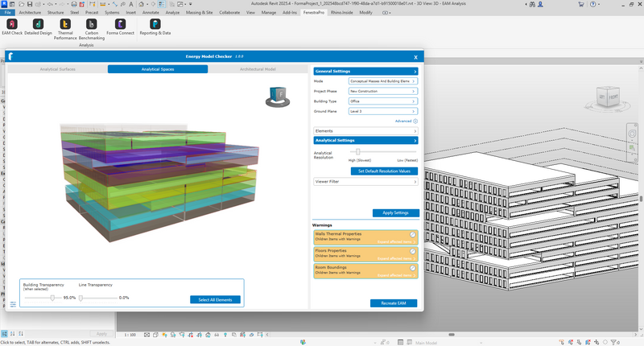Open the Carbon Benchmarking tool

point(92,29)
